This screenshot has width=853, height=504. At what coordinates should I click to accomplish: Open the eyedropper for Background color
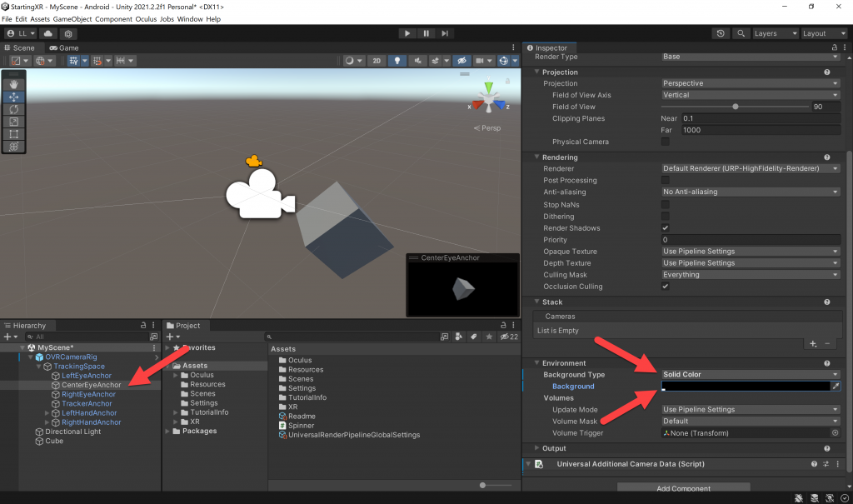point(836,386)
